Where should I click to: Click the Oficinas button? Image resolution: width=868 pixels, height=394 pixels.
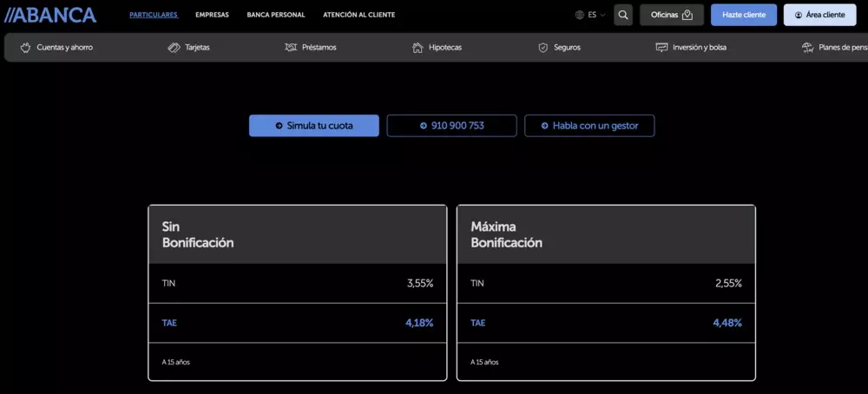[x=672, y=15]
